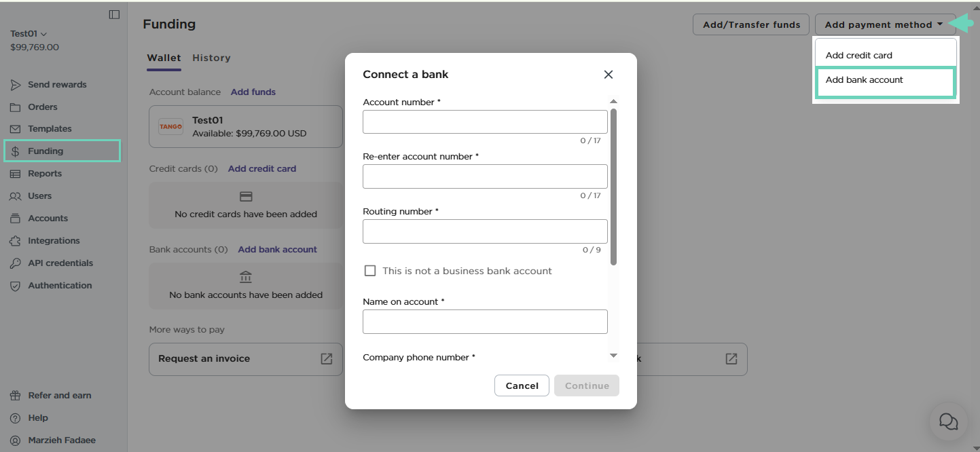Click the dialog scroll down arrow
This screenshot has width=980, height=452.
613,356
